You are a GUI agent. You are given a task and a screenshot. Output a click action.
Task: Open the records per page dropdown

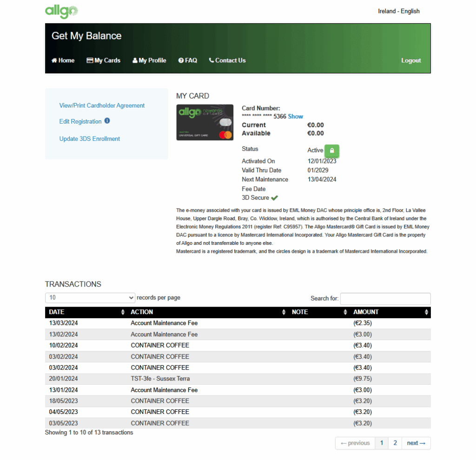90,298
